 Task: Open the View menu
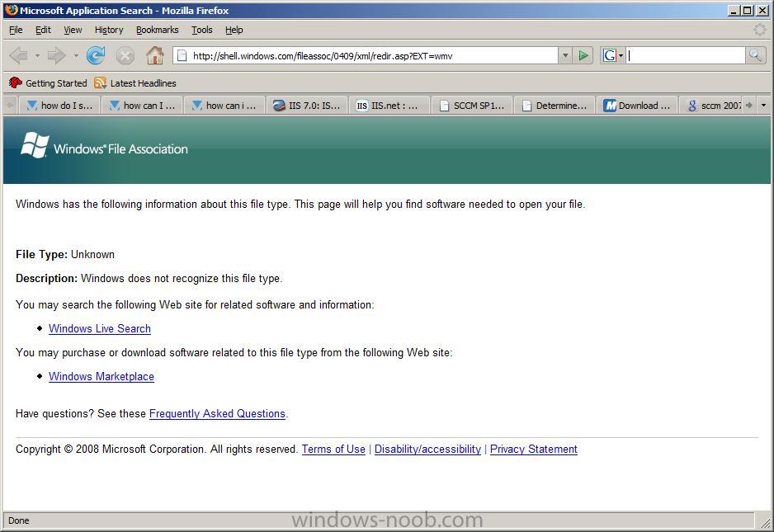point(73,30)
